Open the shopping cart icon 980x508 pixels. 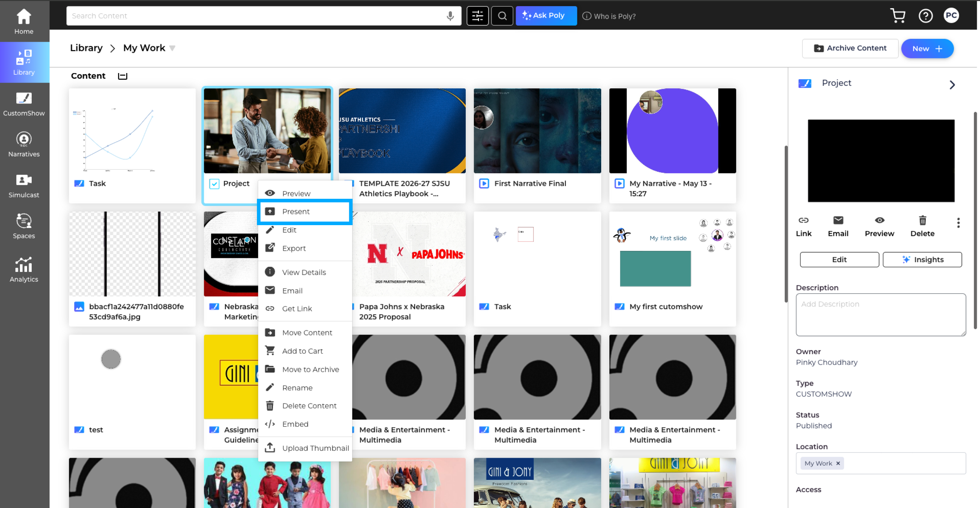click(897, 16)
